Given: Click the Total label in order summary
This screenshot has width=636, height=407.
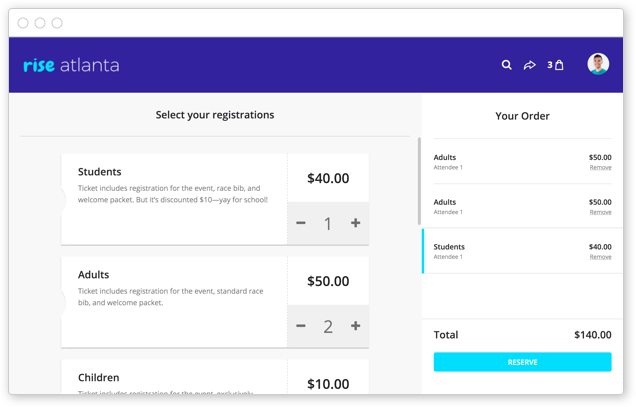Looking at the screenshot, I should [x=446, y=335].
